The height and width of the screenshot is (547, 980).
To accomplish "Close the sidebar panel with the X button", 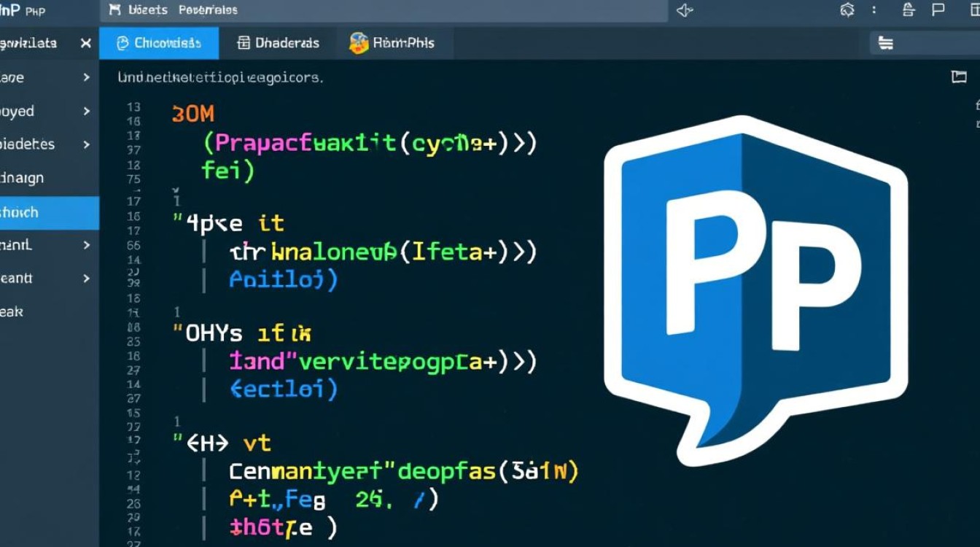I will click(85, 44).
